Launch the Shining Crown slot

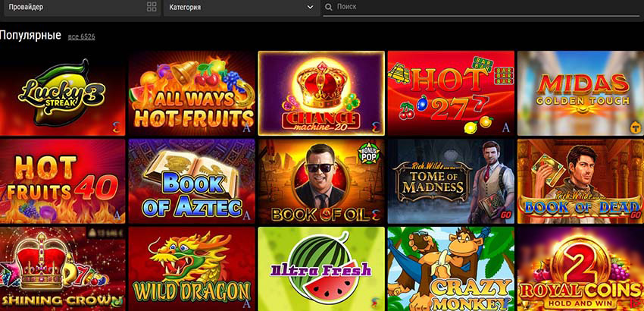point(62,269)
